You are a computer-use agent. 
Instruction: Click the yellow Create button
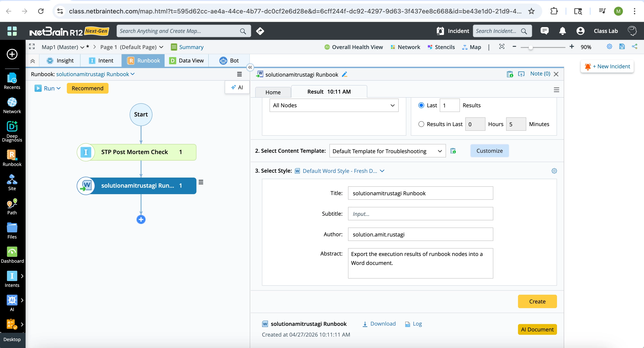(537, 301)
